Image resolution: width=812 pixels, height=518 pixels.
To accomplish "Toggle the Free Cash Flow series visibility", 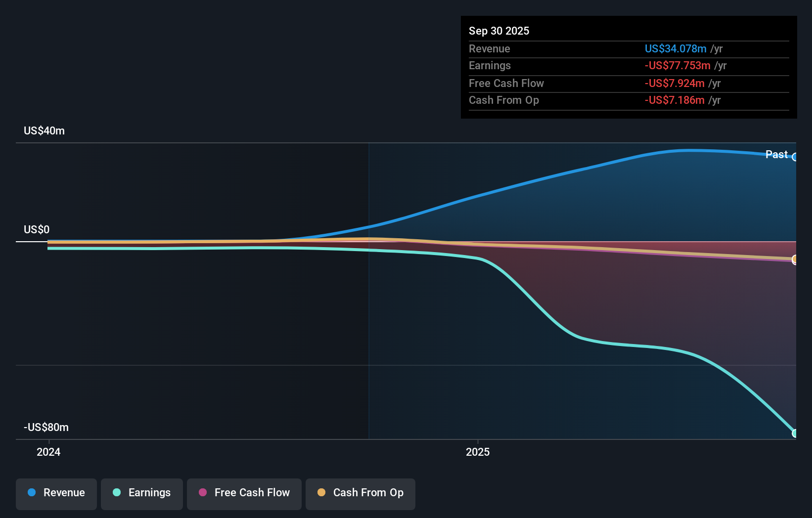I will click(244, 493).
